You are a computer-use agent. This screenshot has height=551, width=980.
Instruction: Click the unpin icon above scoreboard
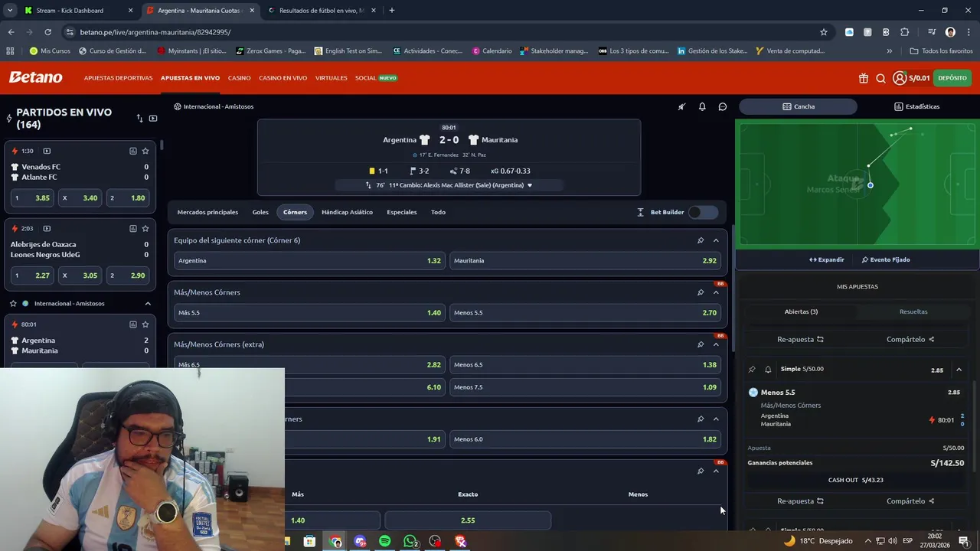pos(681,106)
